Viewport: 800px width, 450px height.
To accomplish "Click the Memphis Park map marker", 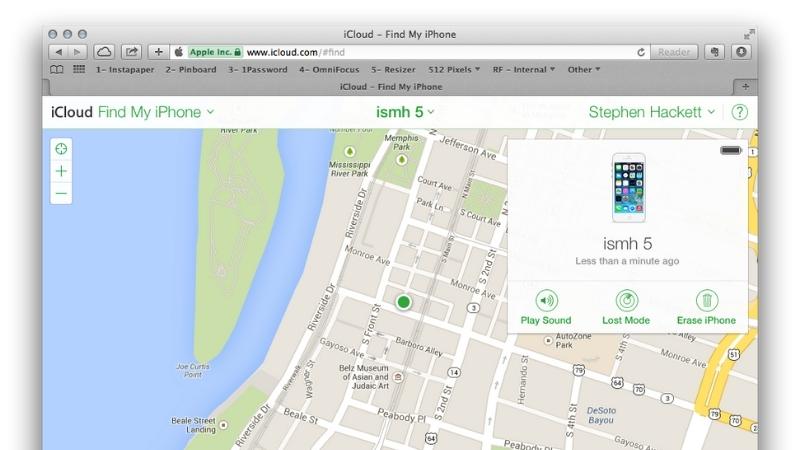I will (x=402, y=160).
